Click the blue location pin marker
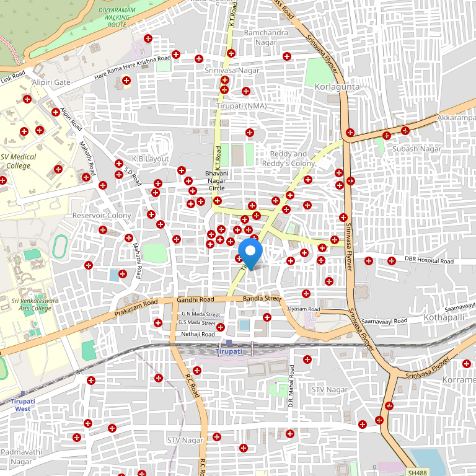 coord(250,251)
